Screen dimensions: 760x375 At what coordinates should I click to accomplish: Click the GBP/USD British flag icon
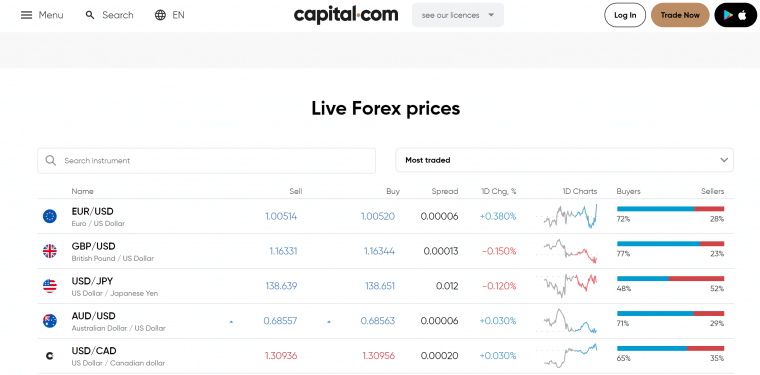[x=49, y=251]
